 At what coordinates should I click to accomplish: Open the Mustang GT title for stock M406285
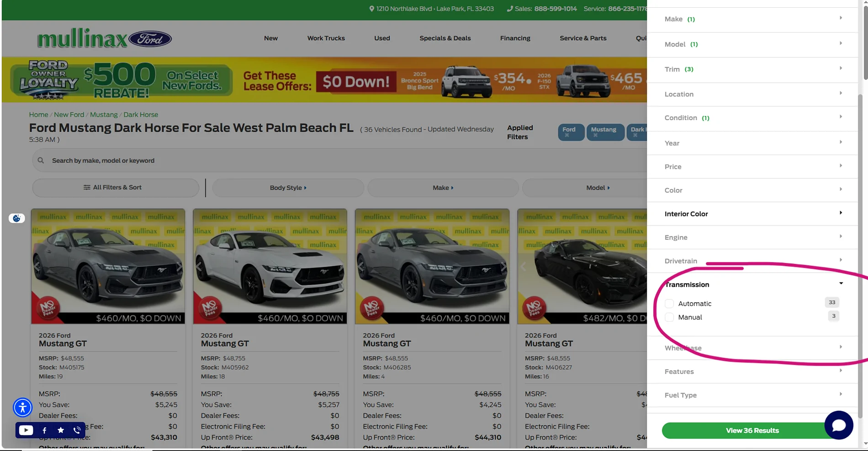tap(386, 344)
